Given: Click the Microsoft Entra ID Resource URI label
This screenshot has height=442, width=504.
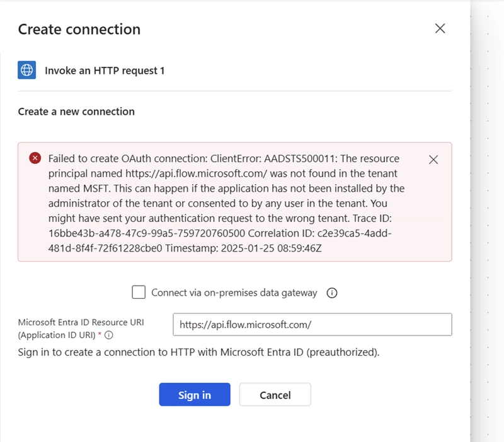Looking at the screenshot, I should 81,329.
